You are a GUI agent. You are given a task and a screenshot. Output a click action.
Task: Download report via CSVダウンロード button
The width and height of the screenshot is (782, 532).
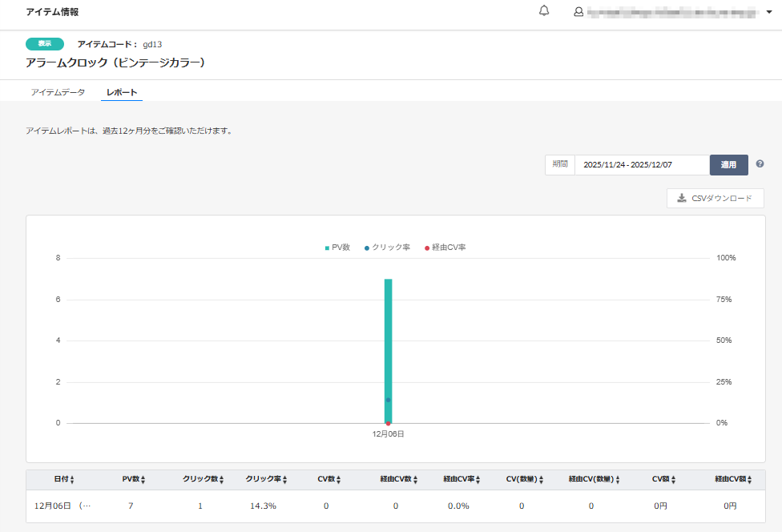[x=715, y=198]
